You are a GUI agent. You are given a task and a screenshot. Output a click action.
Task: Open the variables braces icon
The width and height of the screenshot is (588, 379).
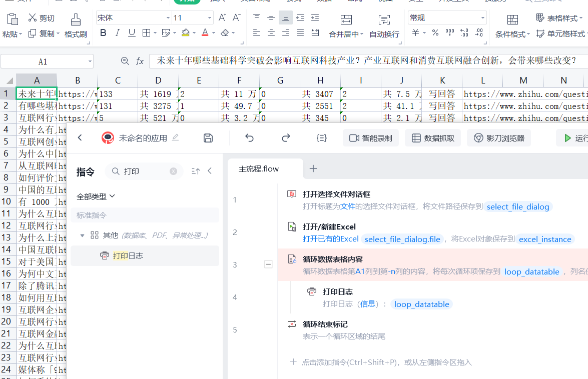point(322,138)
